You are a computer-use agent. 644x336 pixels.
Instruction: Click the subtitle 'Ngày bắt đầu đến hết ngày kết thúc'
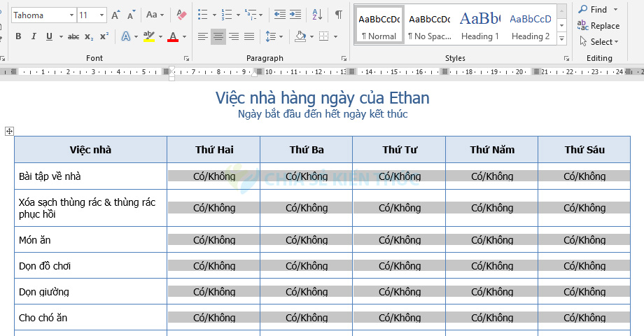tap(323, 114)
